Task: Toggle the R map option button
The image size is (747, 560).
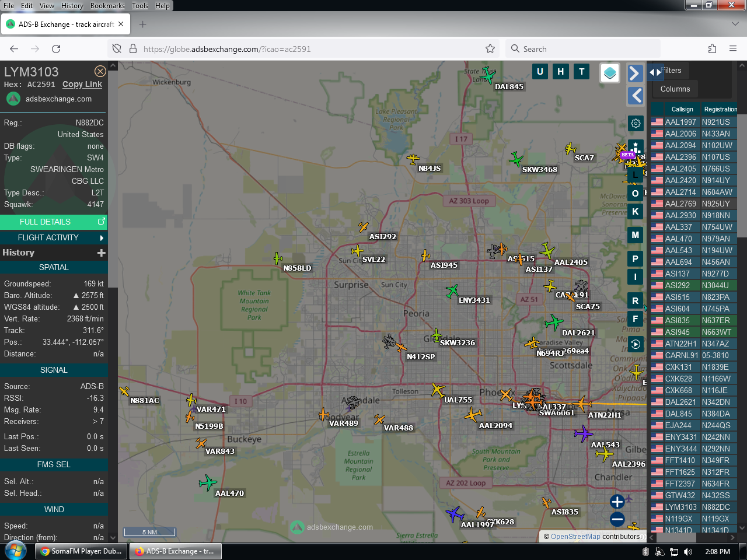Action: click(x=636, y=301)
